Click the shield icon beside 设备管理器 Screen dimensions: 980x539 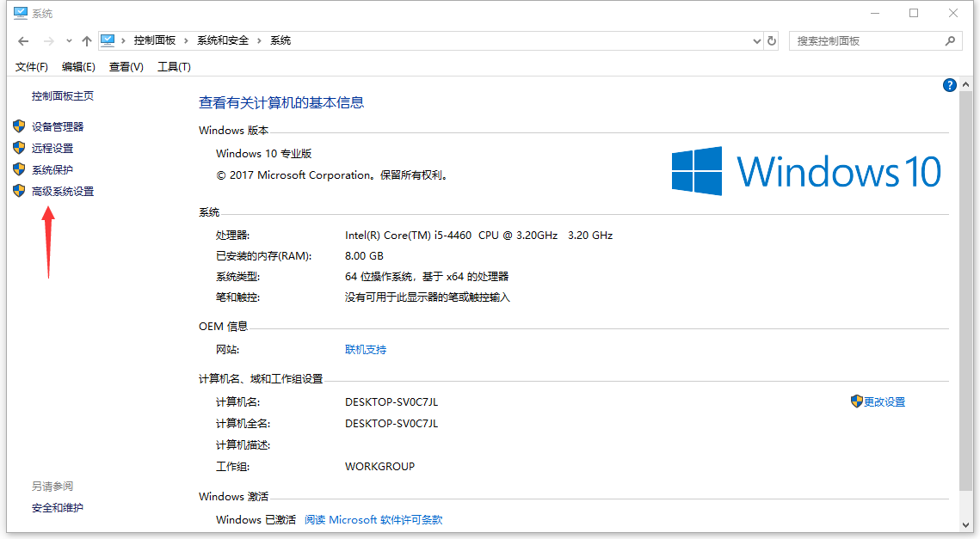pyautogui.click(x=19, y=126)
